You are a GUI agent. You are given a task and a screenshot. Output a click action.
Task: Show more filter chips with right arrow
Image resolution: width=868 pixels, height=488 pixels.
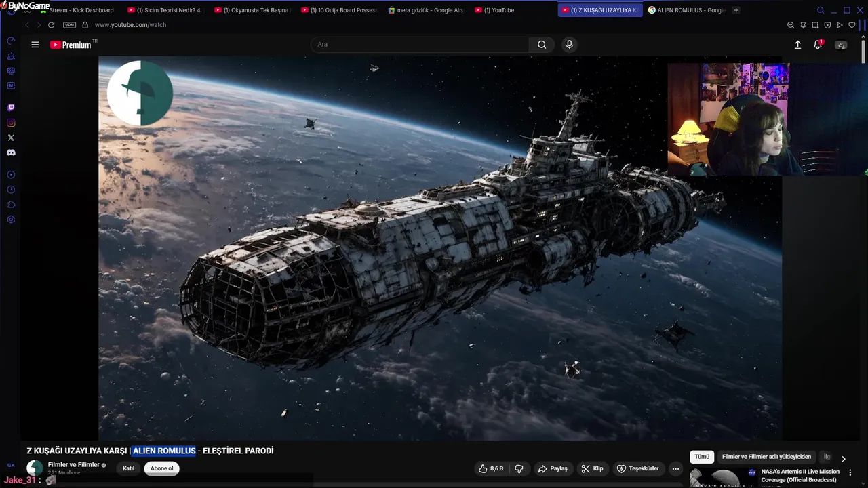tap(844, 458)
